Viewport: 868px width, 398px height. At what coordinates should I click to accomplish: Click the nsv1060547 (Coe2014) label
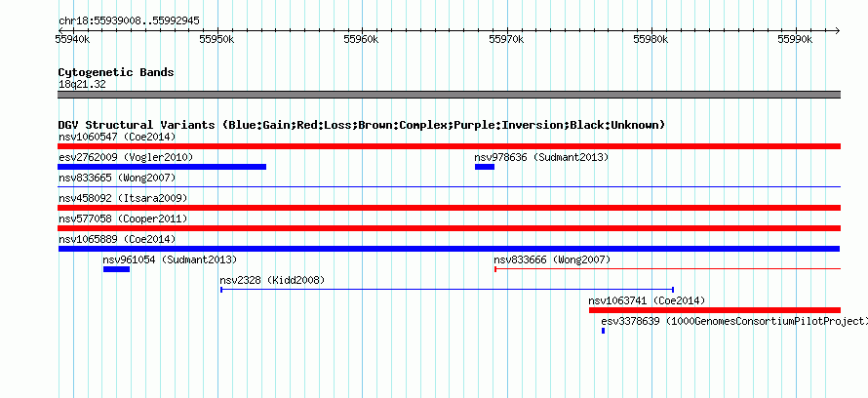click(117, 137)
